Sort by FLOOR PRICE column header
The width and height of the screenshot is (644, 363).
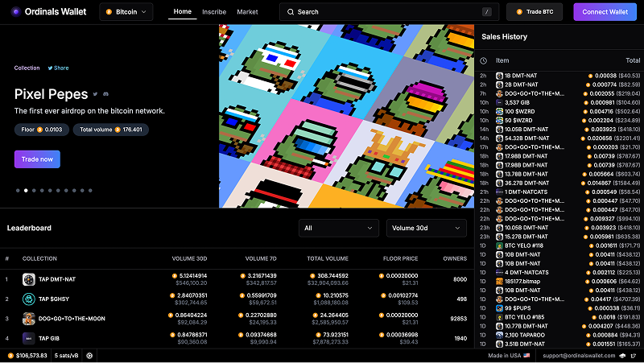pyautogui.click(x=400, y=258)
